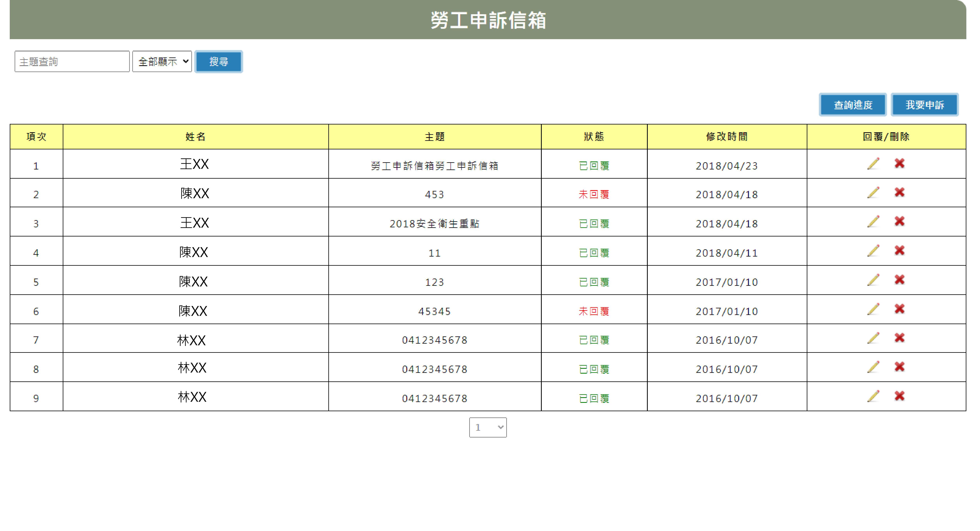Screen dimensions: 980x531
Task: Focus the 主題查詢 search field
Action: coord(72,62)
